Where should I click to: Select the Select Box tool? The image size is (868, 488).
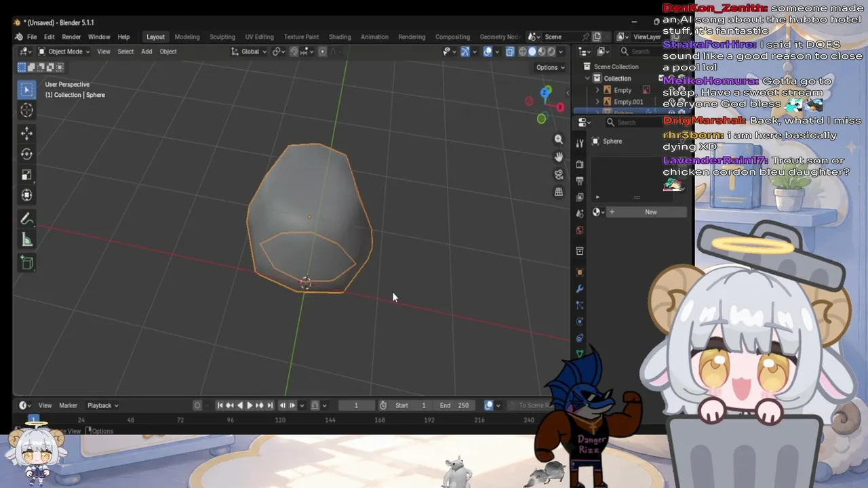pyautogui.click(x=26, y=89)
